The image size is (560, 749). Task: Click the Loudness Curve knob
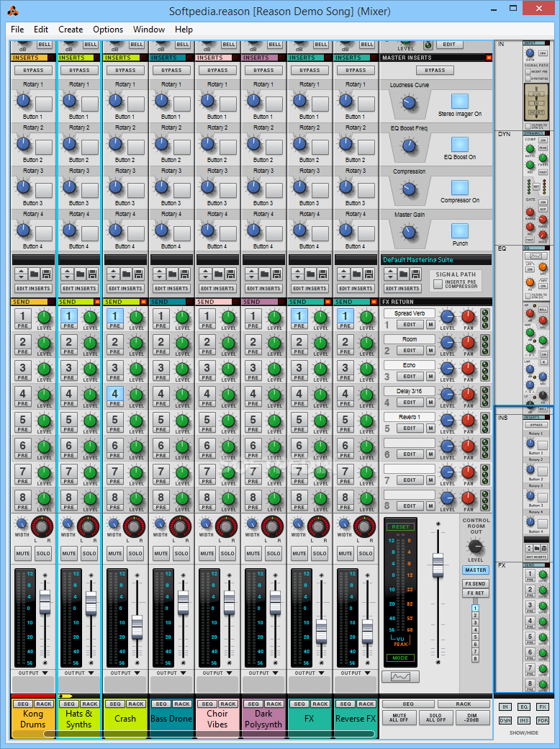click(x=409, y=102)
